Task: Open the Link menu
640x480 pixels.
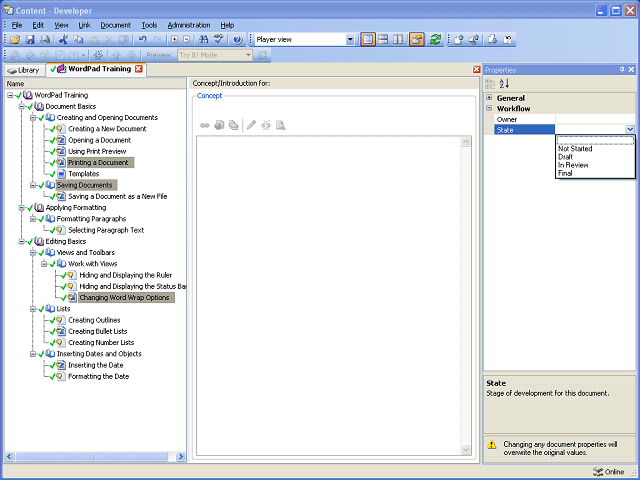Action: click(x=84, y=25)
